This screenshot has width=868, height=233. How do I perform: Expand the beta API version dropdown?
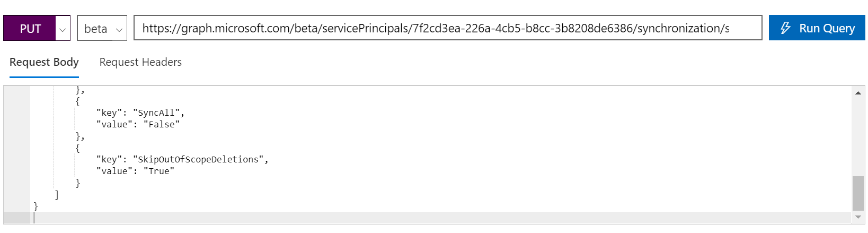tap(119, 29)
